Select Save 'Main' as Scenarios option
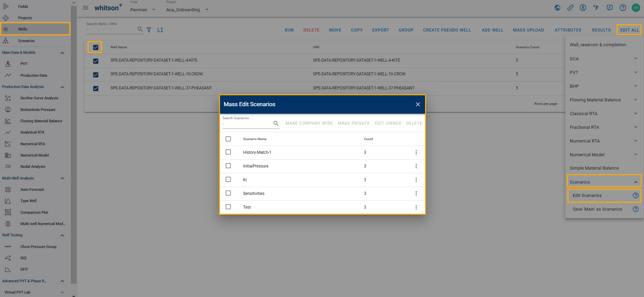Image resolution: width=644 pixels, height=297 pixels. click(x=597, y=209)
